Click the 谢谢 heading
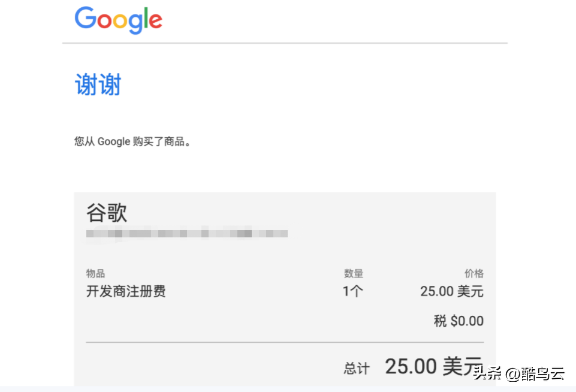This screenshot has width=576, height=392. pyautogui.click(x=98, y=85)
